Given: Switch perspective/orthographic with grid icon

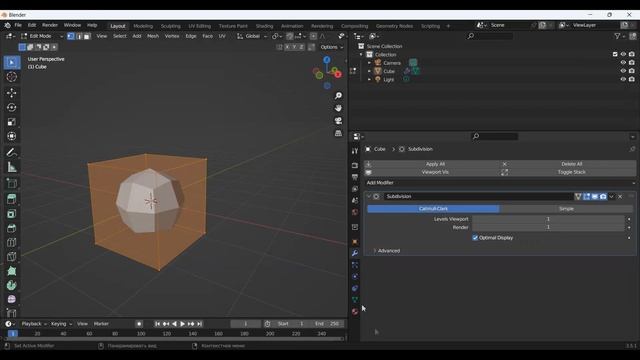Looking at the screenshot, I should pos(338,133).
